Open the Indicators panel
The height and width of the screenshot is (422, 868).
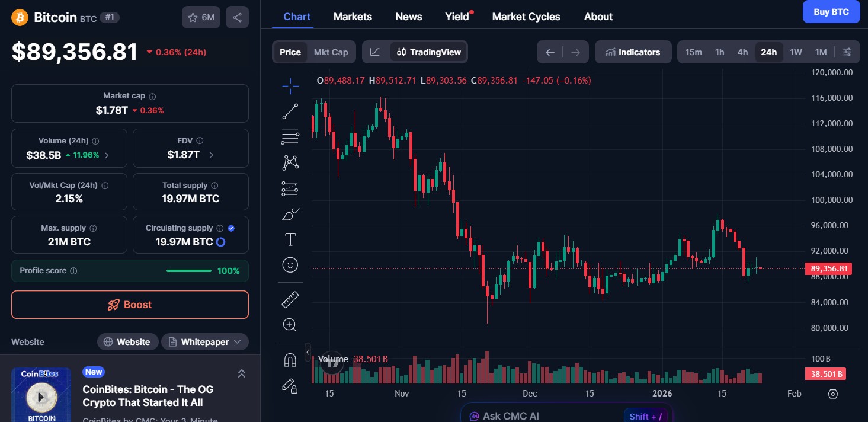point(633,52)
